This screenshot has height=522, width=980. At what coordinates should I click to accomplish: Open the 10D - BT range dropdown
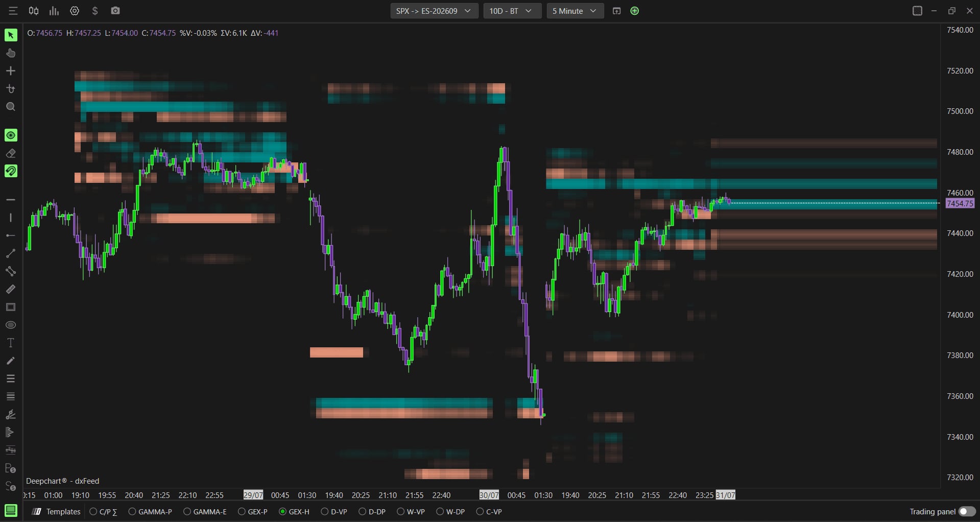pyautogui.click(x=512, y=11)
